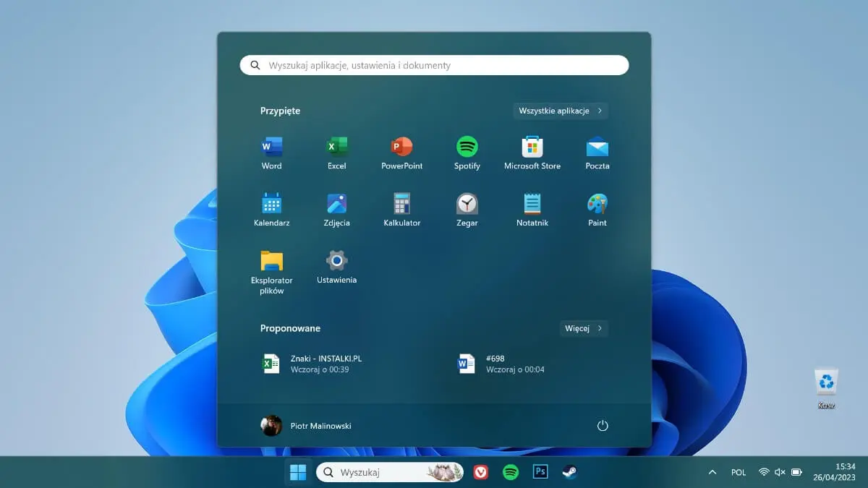Open the recommended document #698
This screenshot has width=868, height=488.
(x=506, y=364)
